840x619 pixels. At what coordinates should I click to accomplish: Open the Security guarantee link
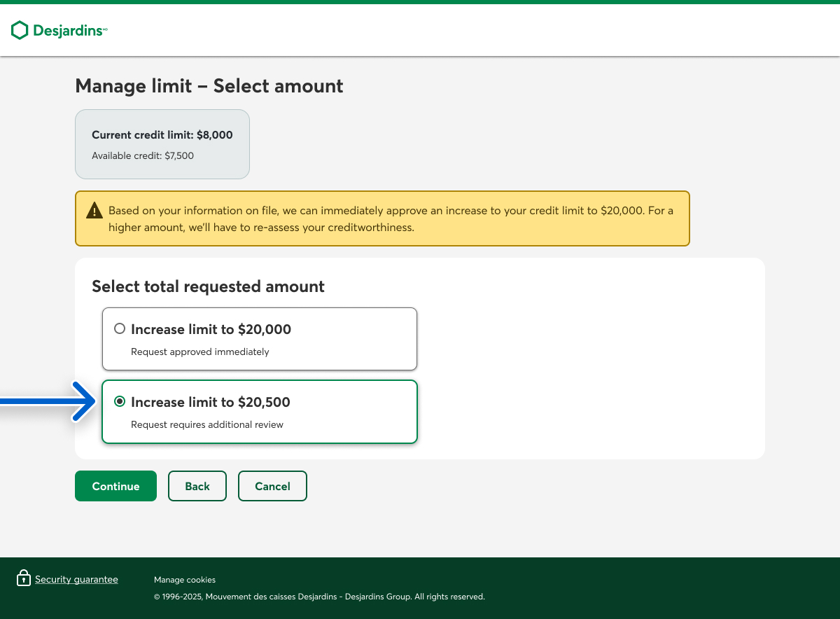[76, 579]
